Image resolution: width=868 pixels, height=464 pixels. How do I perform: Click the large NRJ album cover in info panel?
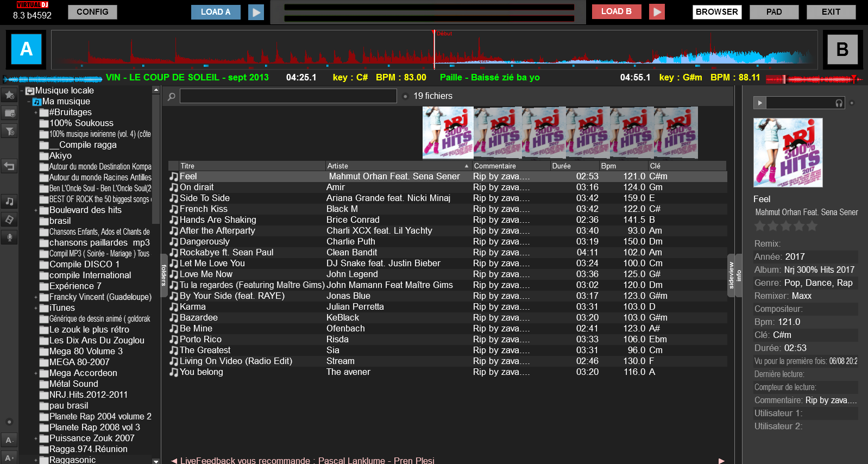coord(788,153)
